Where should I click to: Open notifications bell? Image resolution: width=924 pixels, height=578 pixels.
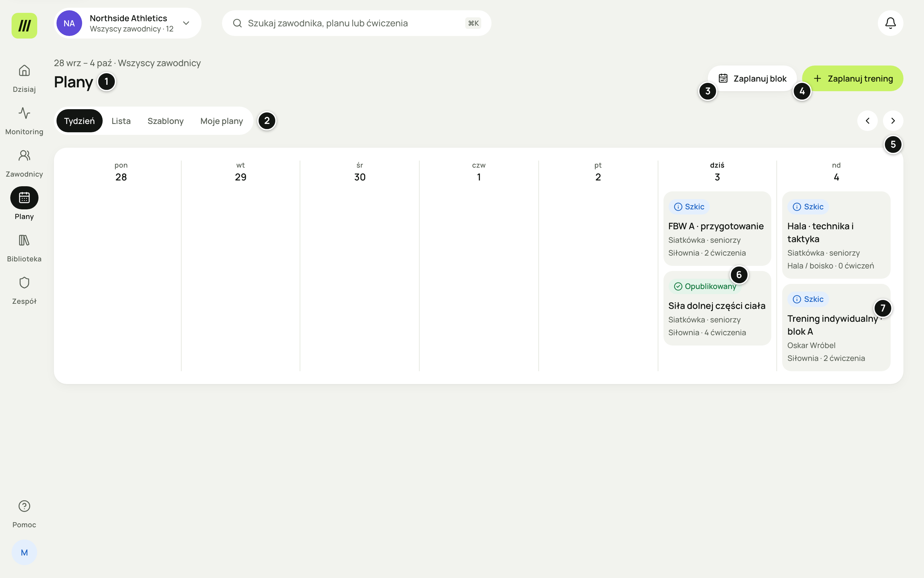click(890, 23)
